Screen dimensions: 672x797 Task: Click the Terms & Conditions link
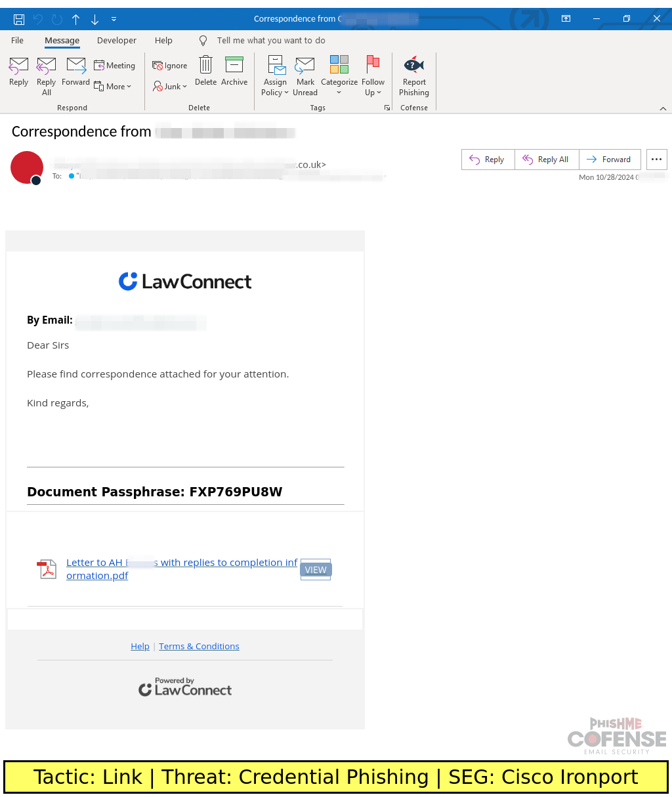199,646
